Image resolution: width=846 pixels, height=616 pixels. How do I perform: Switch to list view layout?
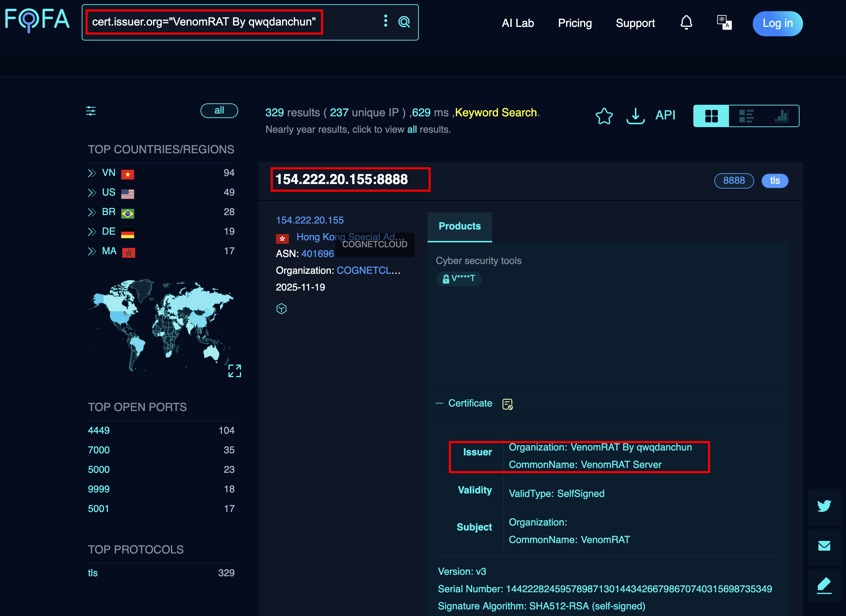[x=746, y=116]
